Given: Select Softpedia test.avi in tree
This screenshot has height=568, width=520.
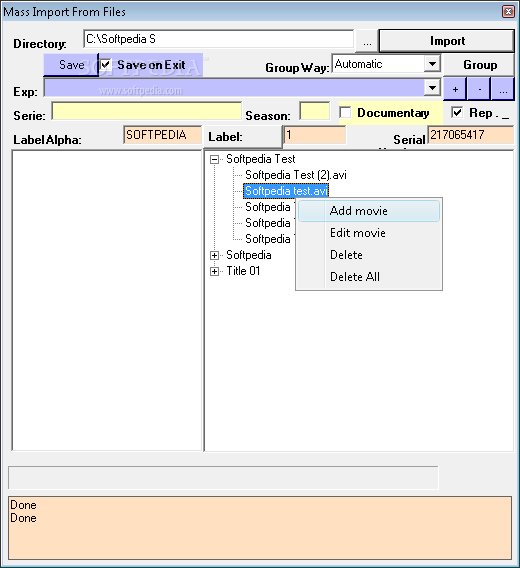Looking at the screenshot, I should [286, 191].
